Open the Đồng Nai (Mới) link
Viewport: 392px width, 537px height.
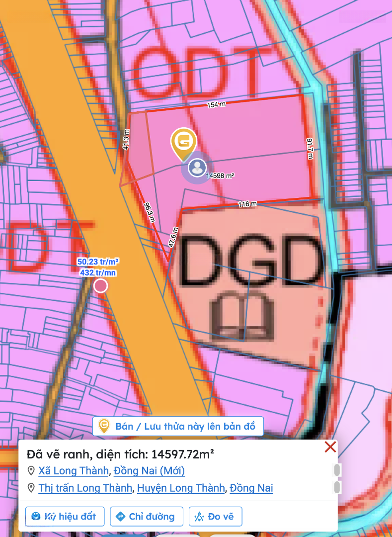(x=149, y=470)
